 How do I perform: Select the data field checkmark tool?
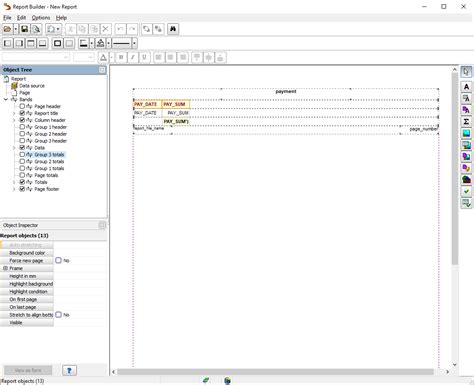[x=466, y=203]
